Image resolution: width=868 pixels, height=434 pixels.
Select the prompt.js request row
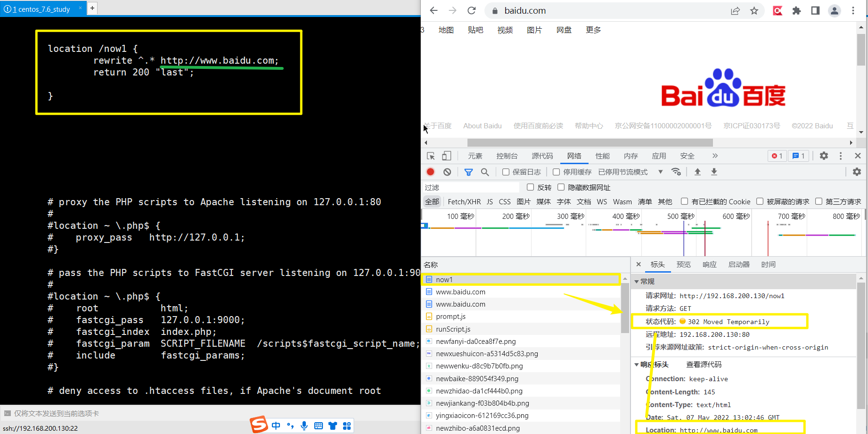(521, 317)
